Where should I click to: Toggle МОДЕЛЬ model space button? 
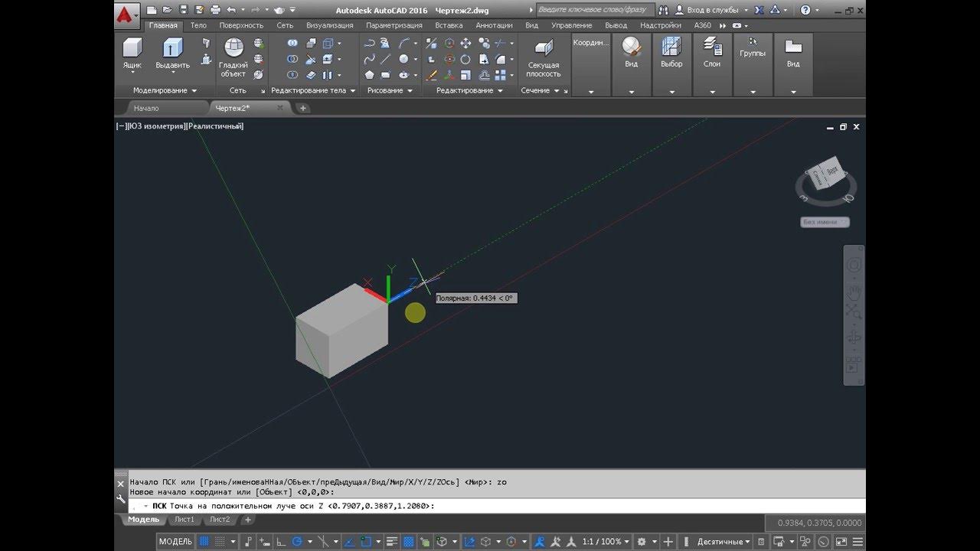tap(175, 542)
